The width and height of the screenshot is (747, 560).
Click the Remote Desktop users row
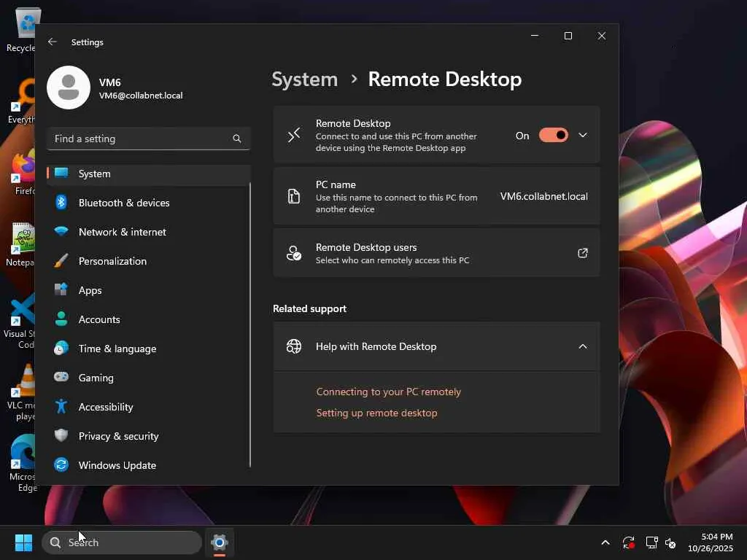pos(436,253)
